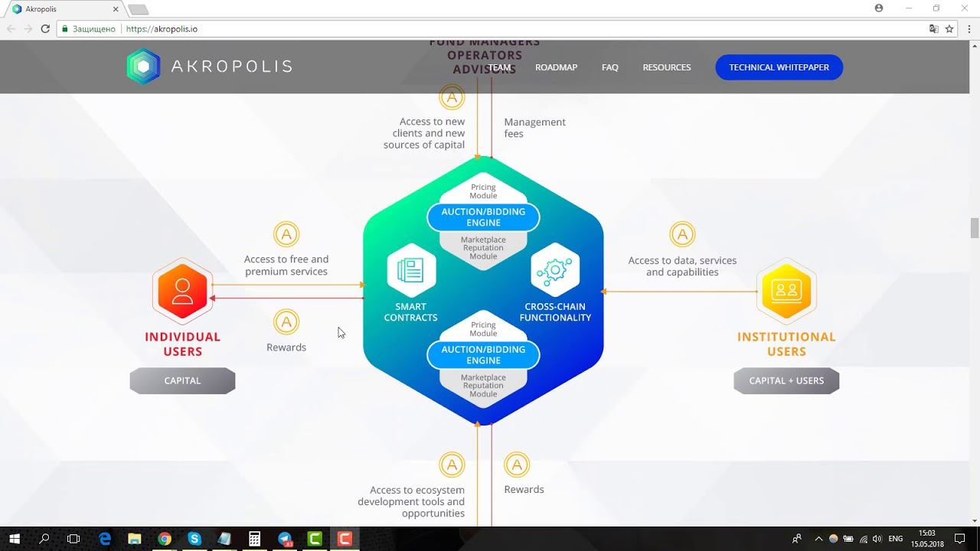Screen dimensions: 980x551
Task: Click token icon above 'Access to data, services'
Action: point(682,234)
